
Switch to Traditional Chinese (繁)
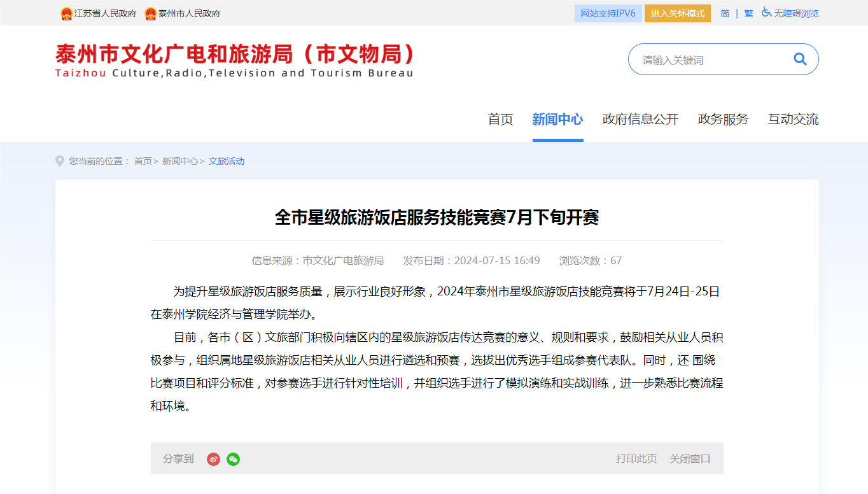click(748, 13)
